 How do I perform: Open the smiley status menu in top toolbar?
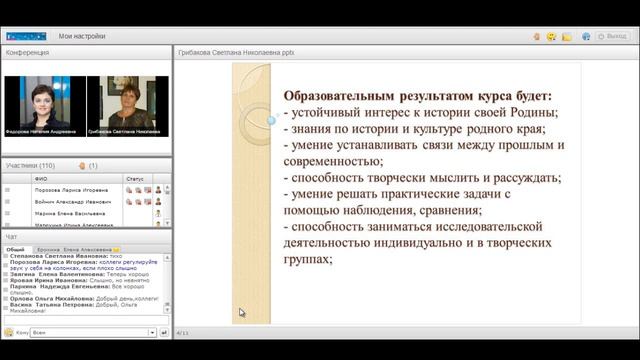[551, 37]
